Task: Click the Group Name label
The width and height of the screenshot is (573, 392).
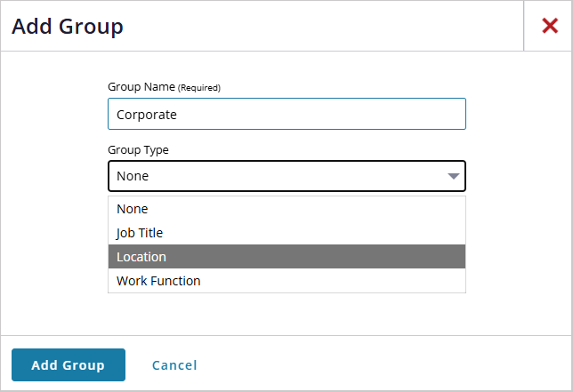Action: 141,87
